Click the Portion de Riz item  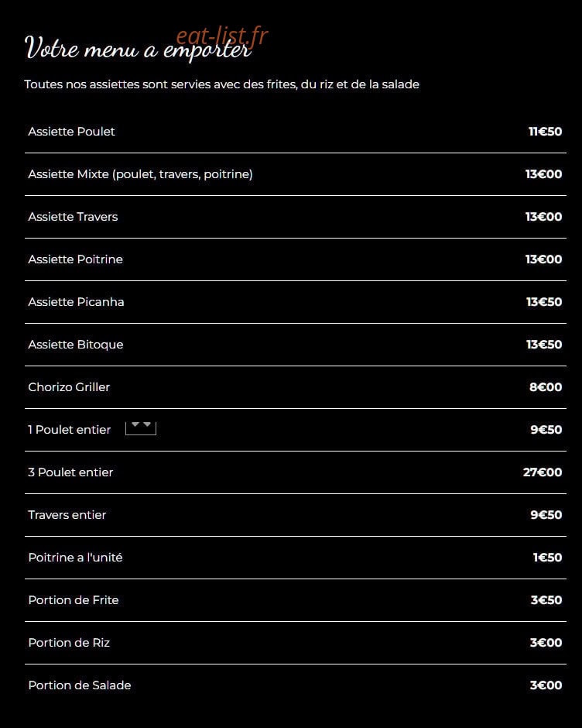(x=295, y=643)
